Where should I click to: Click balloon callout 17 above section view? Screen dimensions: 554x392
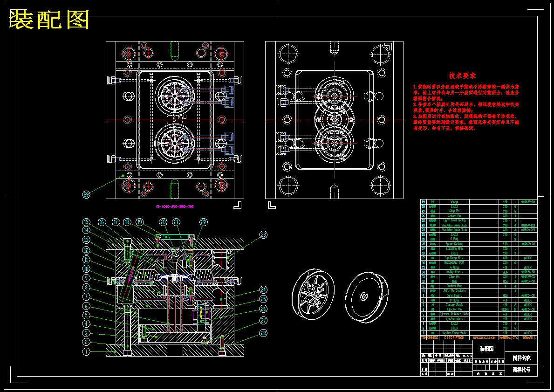coord(116,222)
